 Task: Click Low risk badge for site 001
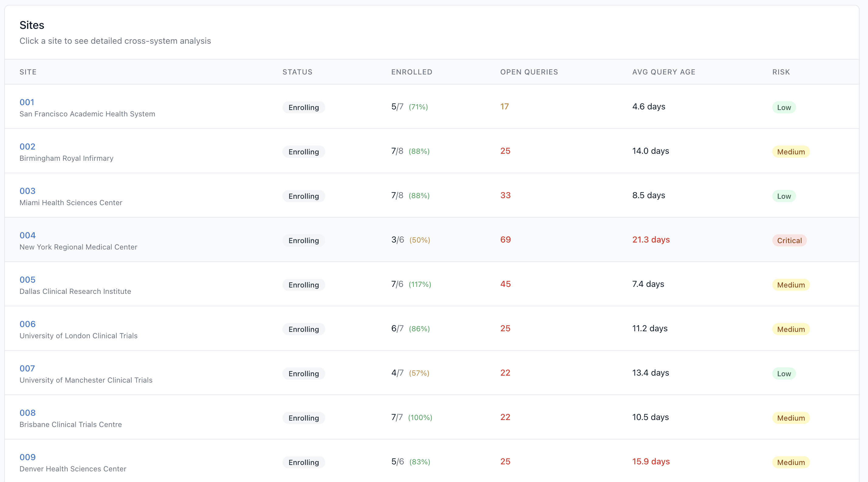point(784,108)
